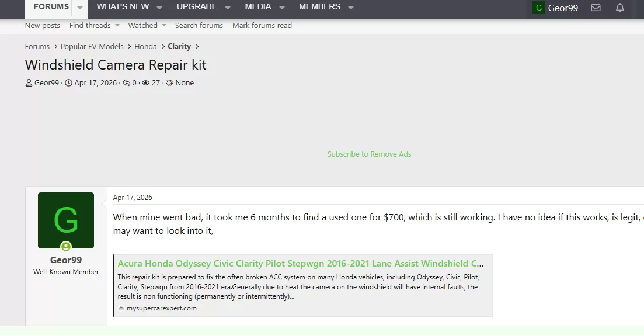Click Subscribe to Remove Ads

point(369,154)
